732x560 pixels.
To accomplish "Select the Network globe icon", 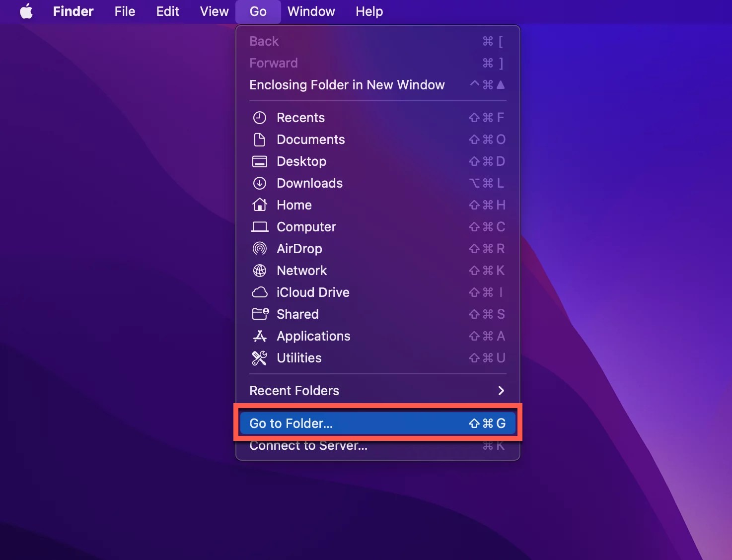I will pyautogui.click(x=260, y=271).
